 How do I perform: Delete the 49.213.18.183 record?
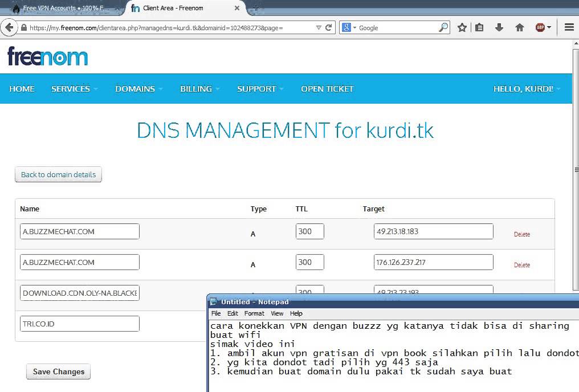pyautogui.click(x=522, y=234)
